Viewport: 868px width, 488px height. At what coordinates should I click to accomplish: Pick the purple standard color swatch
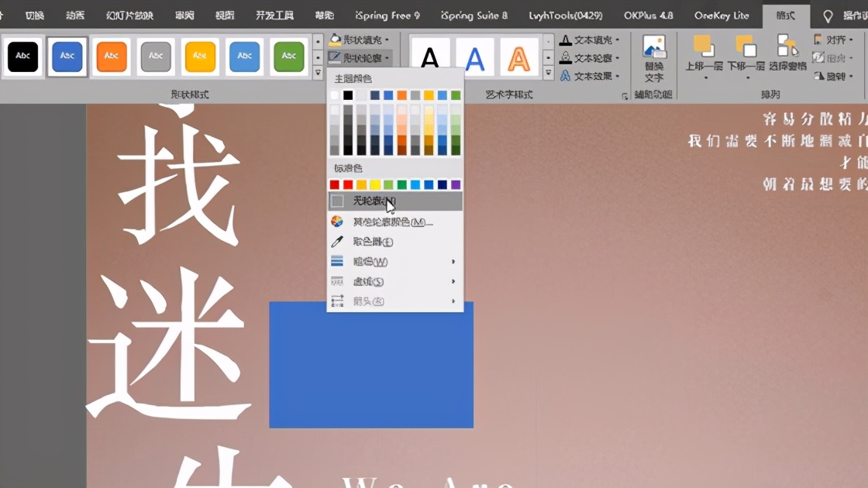click(x=456, y=184)
